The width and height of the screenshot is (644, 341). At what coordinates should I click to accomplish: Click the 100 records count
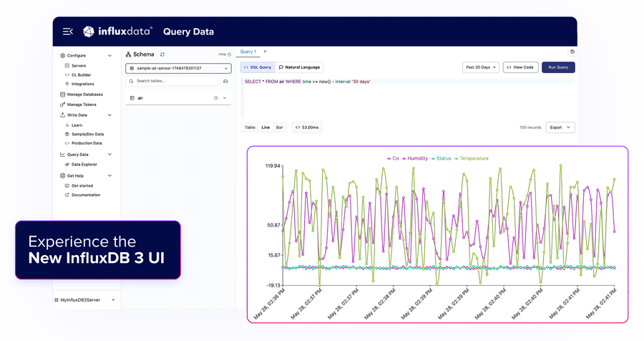(x=530, y=128)
